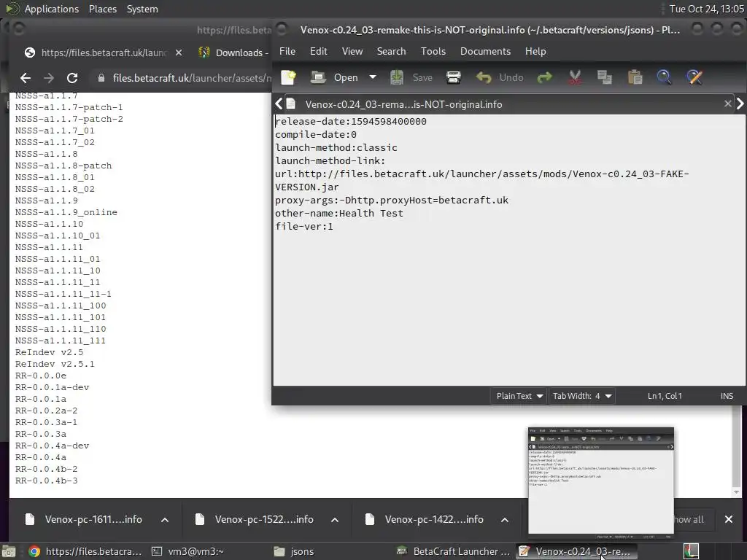
Task: Select the Venox-c0.24_03 document tab
Action: (x=403, y=104)
